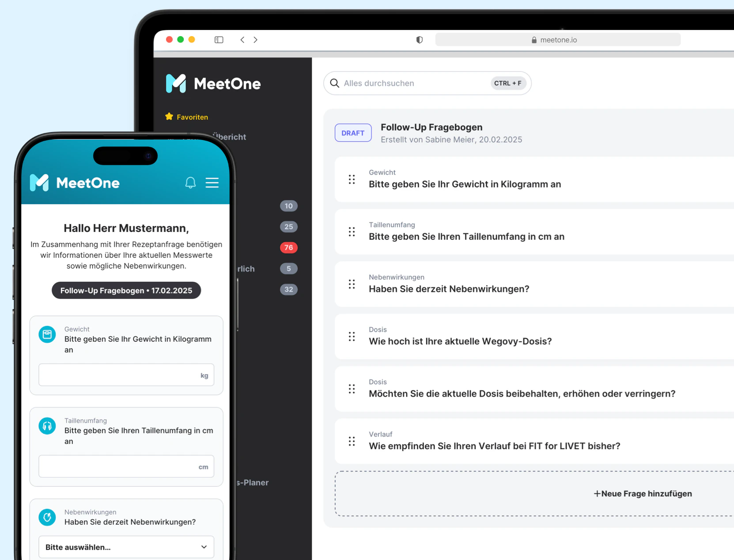Click drag handle of Dosis beibehalten question
This screenshot has width=734, height=560.
pyautogui.click(x=352, y=389)
